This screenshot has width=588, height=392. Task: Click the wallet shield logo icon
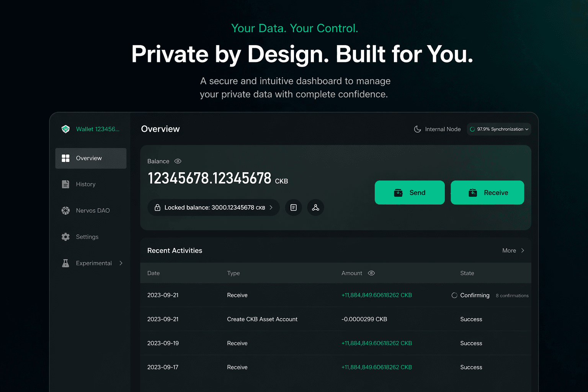(x=65, y=129)
